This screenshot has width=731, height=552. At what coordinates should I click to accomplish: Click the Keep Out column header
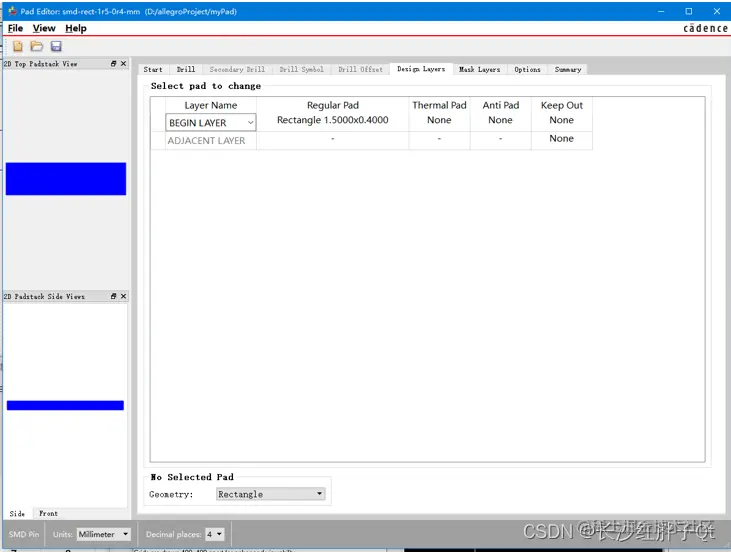(x=562, y=105)
